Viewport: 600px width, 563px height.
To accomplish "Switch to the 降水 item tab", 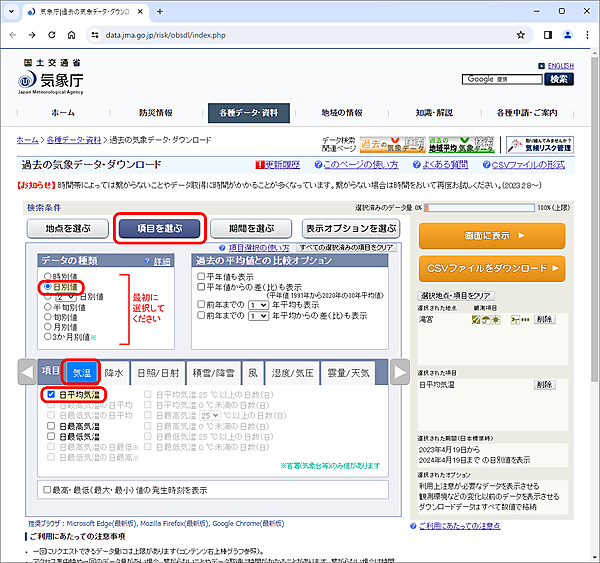I will (114, 373).
